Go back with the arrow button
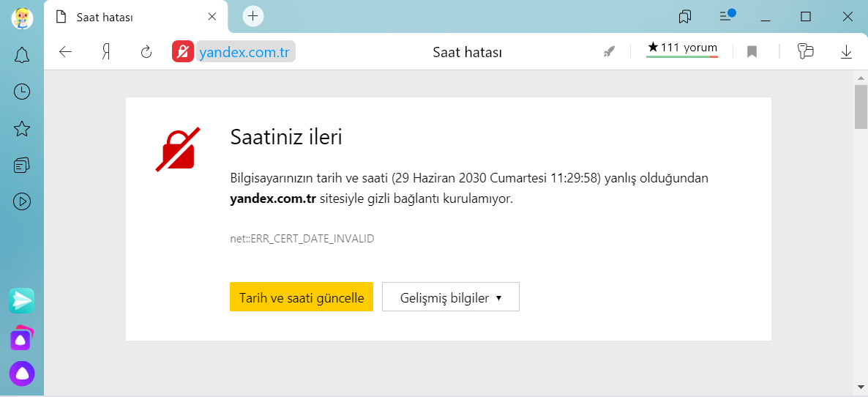The width and height of the screenshot is (868, 397). [65, 52]
